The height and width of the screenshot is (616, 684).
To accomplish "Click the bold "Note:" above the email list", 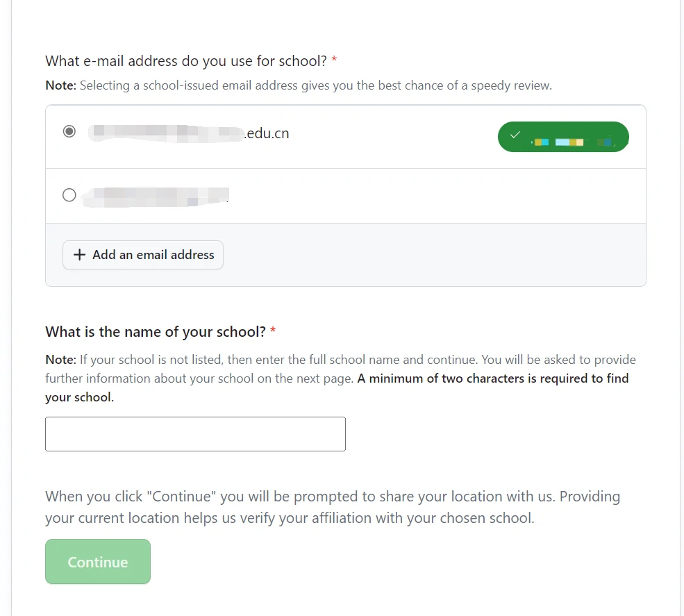I will pyautogui.click(x=60, y=86).
